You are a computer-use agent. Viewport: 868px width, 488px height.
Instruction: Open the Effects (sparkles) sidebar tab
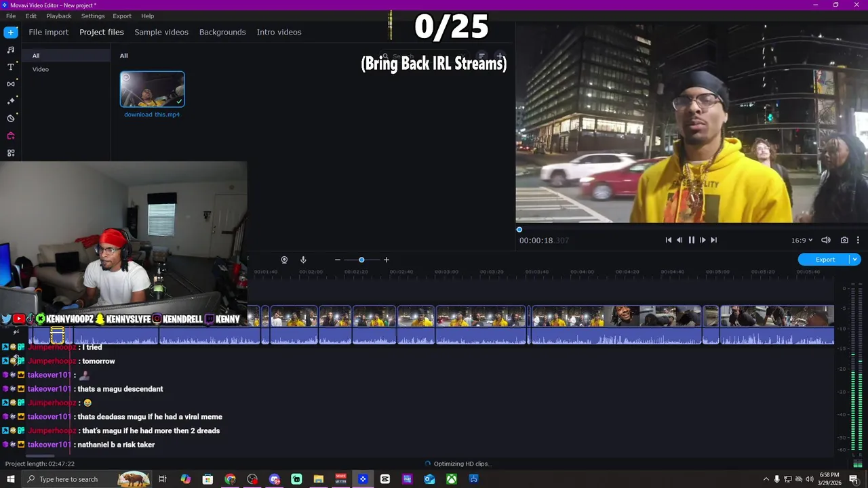coord(11,101)
